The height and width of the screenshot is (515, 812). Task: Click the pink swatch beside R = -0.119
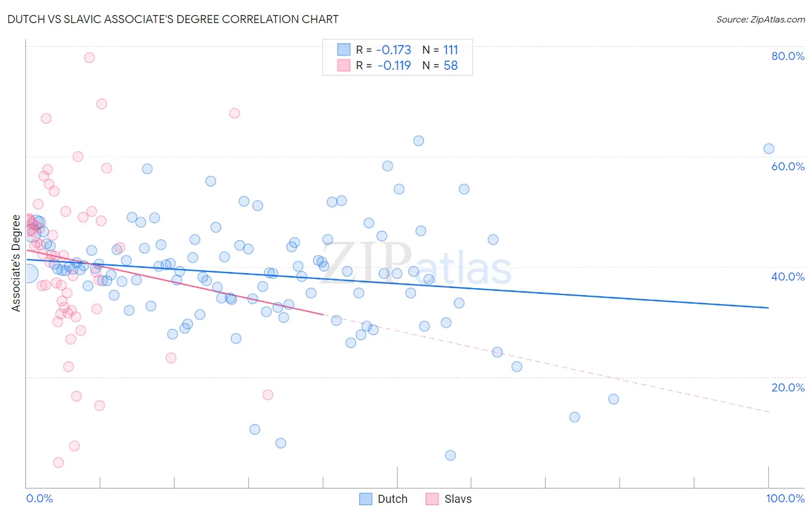(x=344, y=65)
